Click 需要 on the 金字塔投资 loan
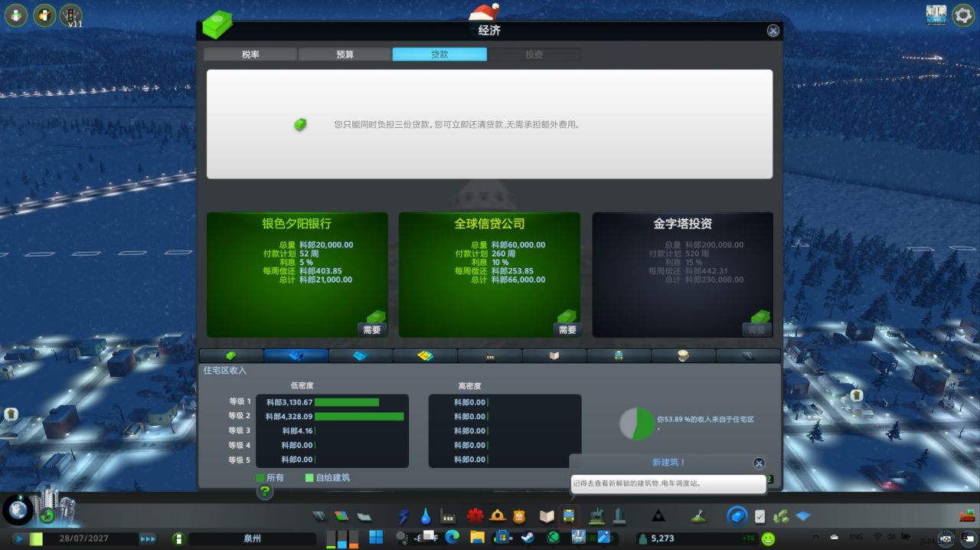 (x=756, y=329)
